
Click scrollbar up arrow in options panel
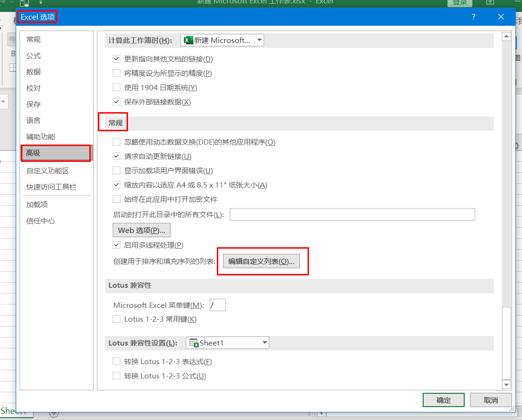click(506, 36)
